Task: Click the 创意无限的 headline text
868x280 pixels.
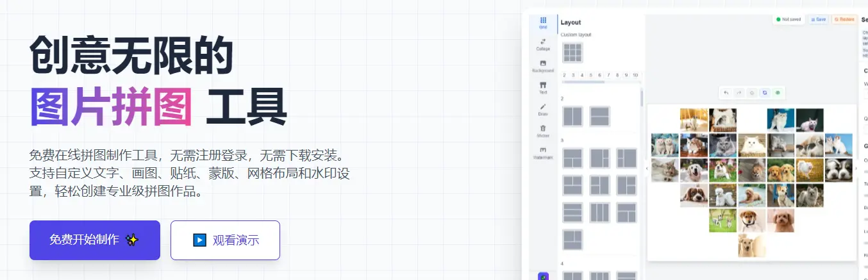Action: pos(131,55)
